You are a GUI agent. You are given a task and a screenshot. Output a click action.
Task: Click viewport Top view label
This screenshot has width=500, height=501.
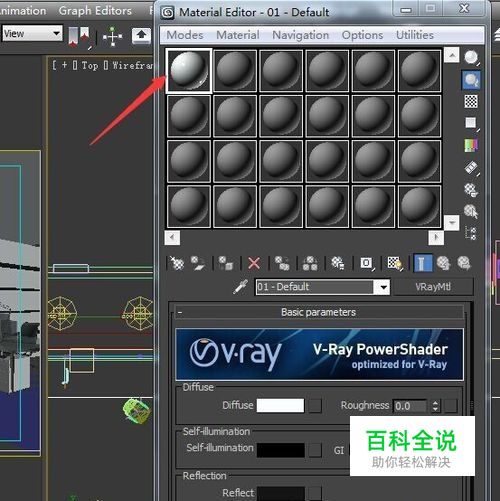(x=90, y=65)
